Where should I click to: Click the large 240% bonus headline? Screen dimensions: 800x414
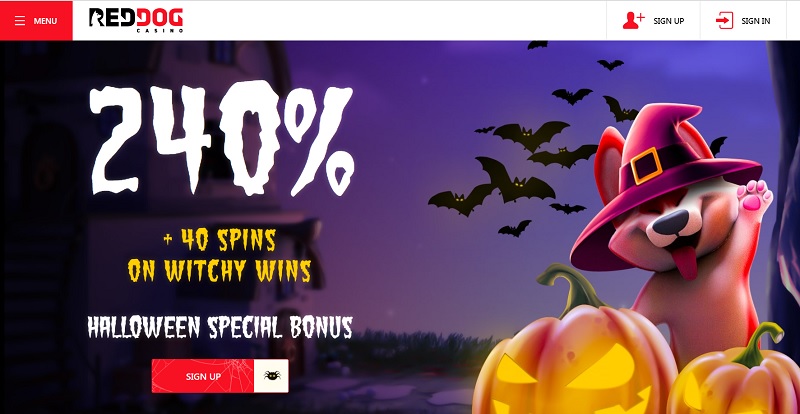point(221,138)
